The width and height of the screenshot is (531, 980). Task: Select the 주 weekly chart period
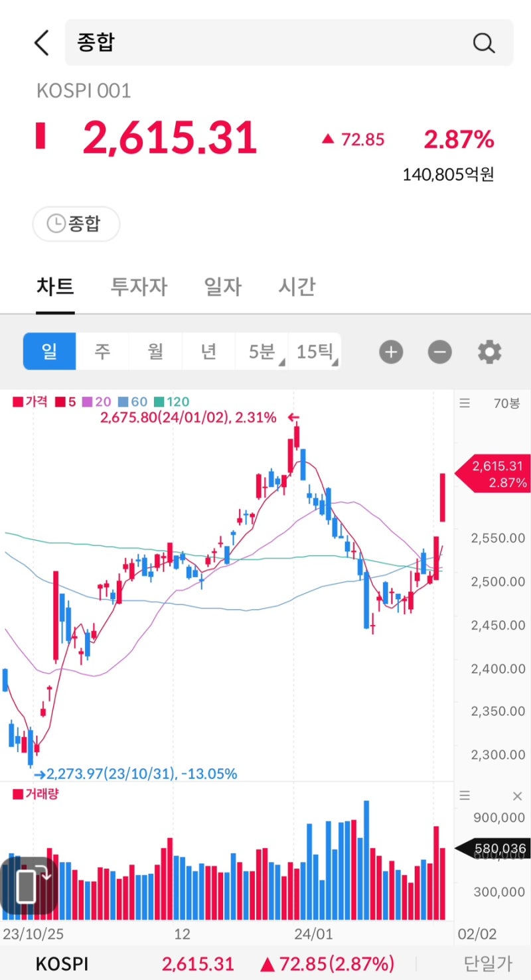click(102, 352)
